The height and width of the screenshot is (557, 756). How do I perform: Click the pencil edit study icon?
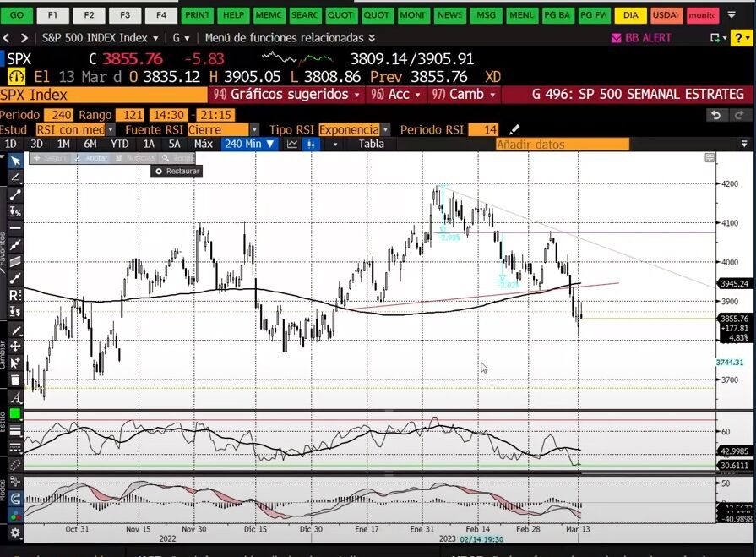[x=514, y=129]
